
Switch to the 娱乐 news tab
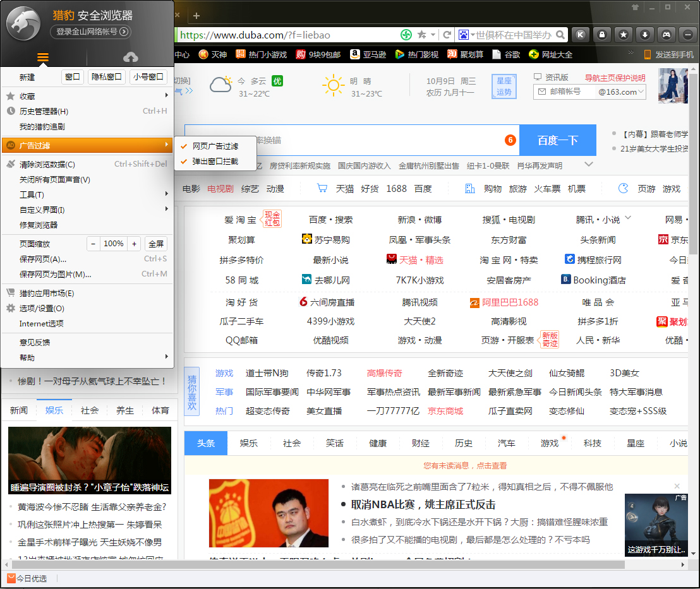pos(54,410)
